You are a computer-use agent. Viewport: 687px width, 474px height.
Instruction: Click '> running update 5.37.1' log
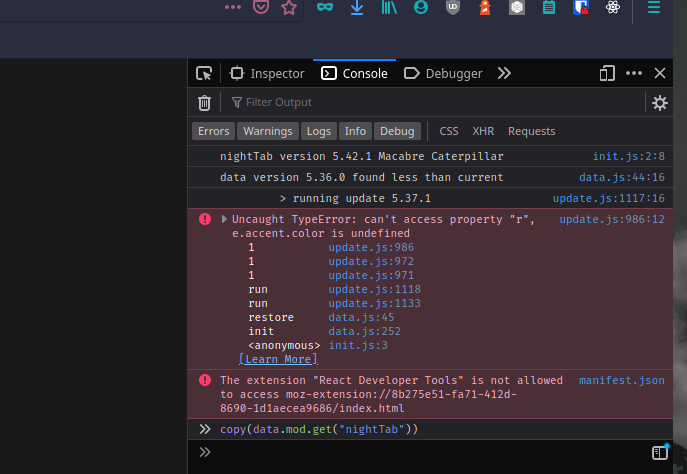355,198
